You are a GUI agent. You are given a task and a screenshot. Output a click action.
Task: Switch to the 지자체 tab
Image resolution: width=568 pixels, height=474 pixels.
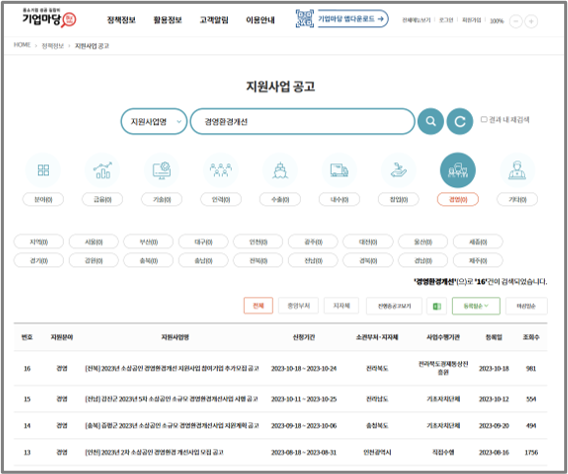341,306
